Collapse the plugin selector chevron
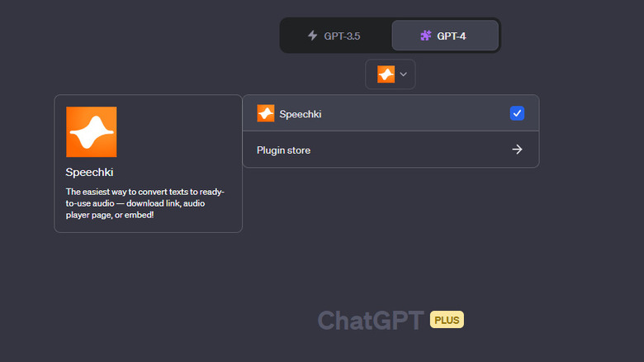Image resolution: width=644 pixels, height=362 pixels. pyautogui.click(x=403, y=74)
